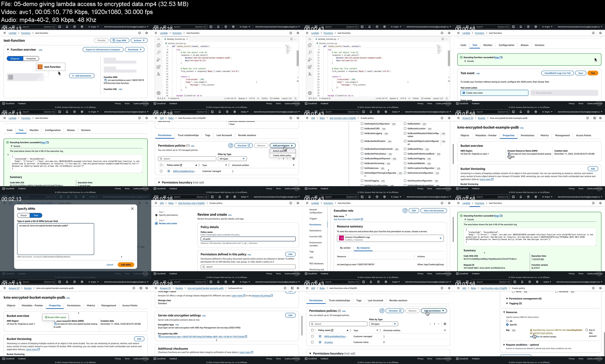Select the GetEncryptionConfiguration checkbox
Screen dimensions: 605x364
(405, 168)
